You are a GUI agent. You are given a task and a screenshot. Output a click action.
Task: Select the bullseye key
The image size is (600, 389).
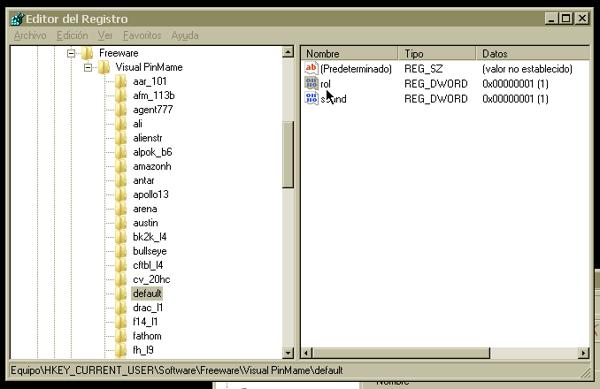pyautogui.click(x=150, y=251)
